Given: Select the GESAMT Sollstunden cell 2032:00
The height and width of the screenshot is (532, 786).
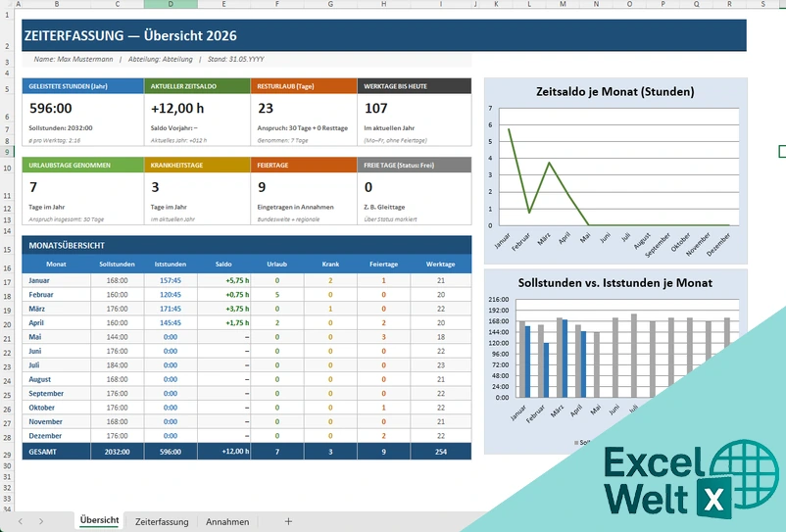Looking at the screenshot, I should 118,452.
